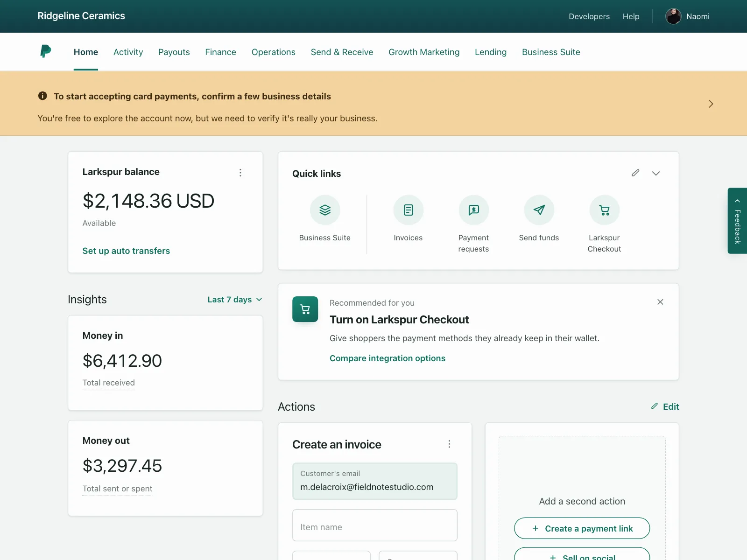Open Naomi's profile avatar
This screenshot has width=747, height=560.
(673, 16)
